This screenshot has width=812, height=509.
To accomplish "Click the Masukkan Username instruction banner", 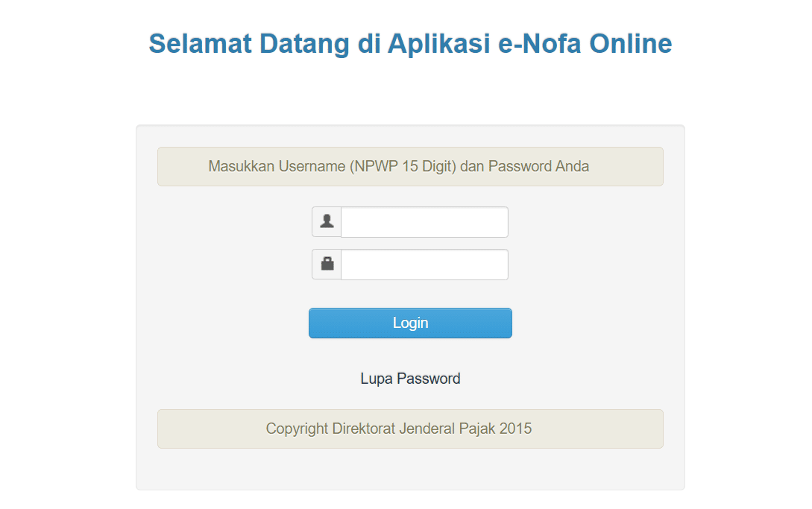I will point(409,166).
